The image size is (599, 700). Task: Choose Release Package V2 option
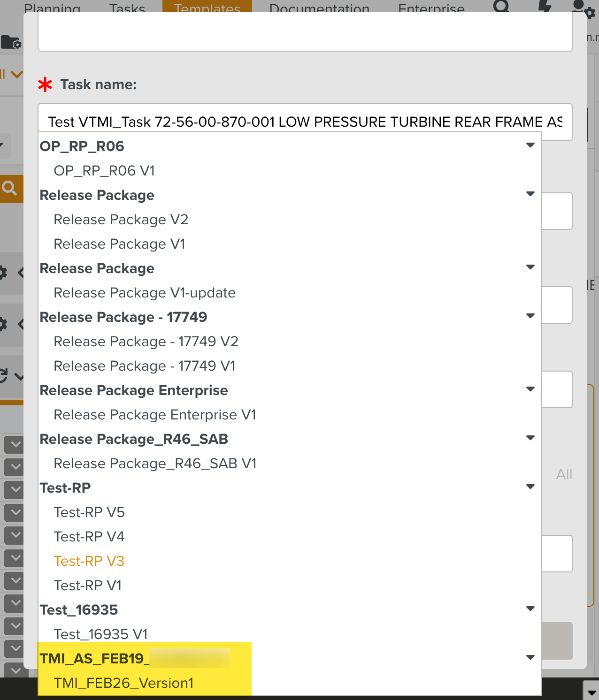[121, 220]
